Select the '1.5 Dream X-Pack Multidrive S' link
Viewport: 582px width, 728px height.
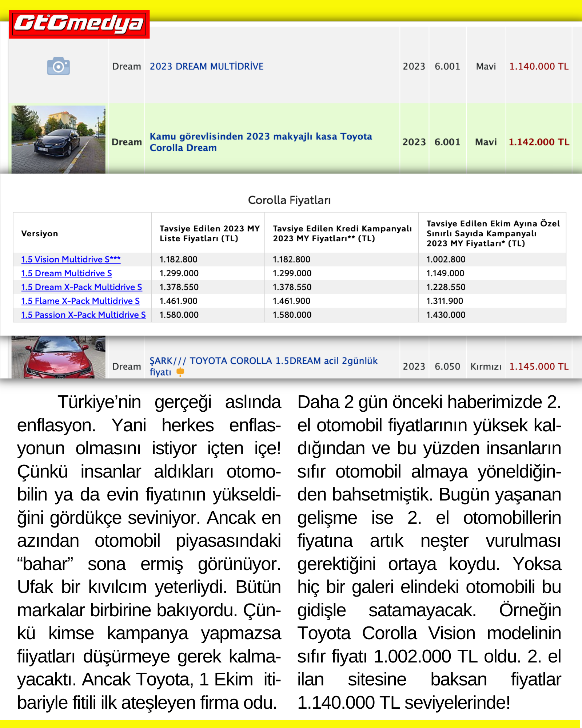pyautogui.click(x=81, y=287)
